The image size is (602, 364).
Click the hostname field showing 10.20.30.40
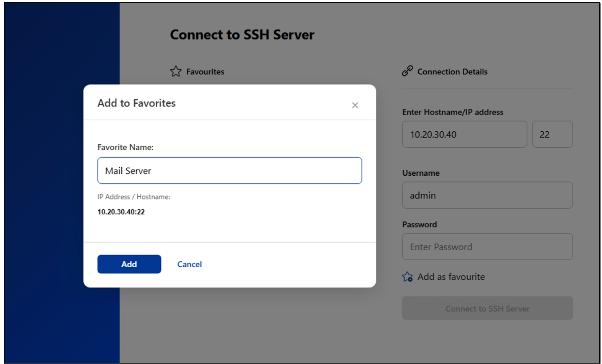[x=464, y=134]
